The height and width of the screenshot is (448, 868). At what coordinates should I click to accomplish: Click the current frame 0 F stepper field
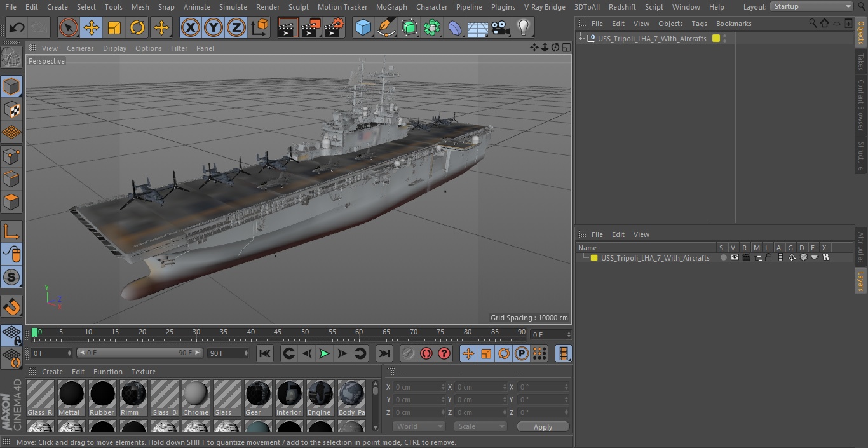pos(551,334)
